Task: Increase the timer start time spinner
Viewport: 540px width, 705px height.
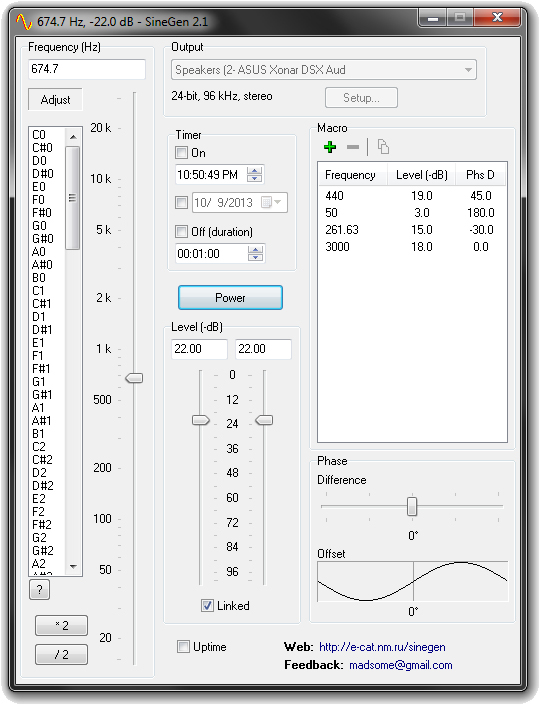Action: [254, 170]
